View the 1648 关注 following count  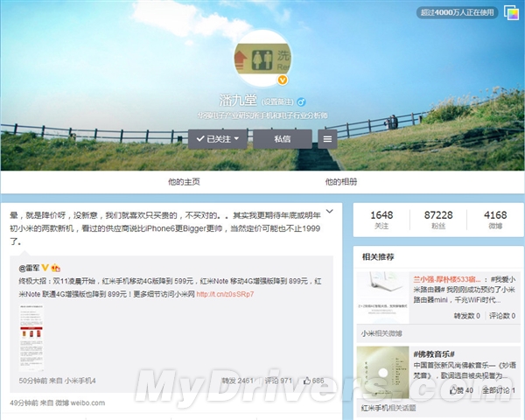pyautogui.click(x=381, y=220)
